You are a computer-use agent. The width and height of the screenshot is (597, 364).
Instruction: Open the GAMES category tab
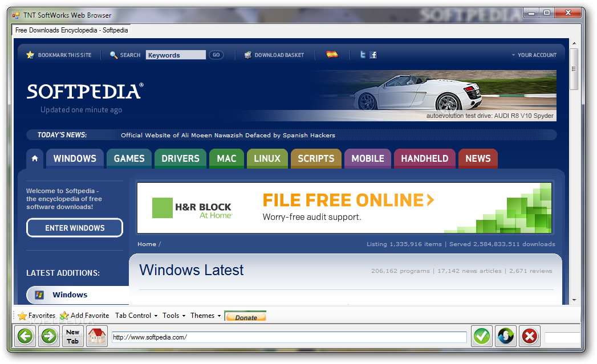(129, 158)
